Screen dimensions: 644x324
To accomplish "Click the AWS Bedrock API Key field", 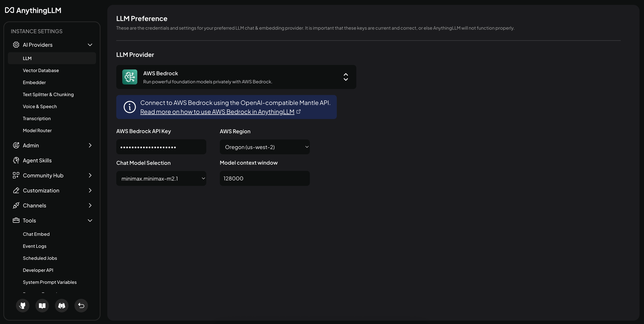I will click(161, 147).
